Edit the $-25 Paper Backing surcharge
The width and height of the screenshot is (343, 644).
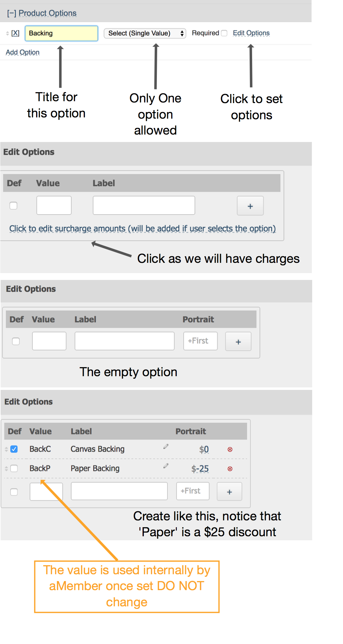point(200,469)
